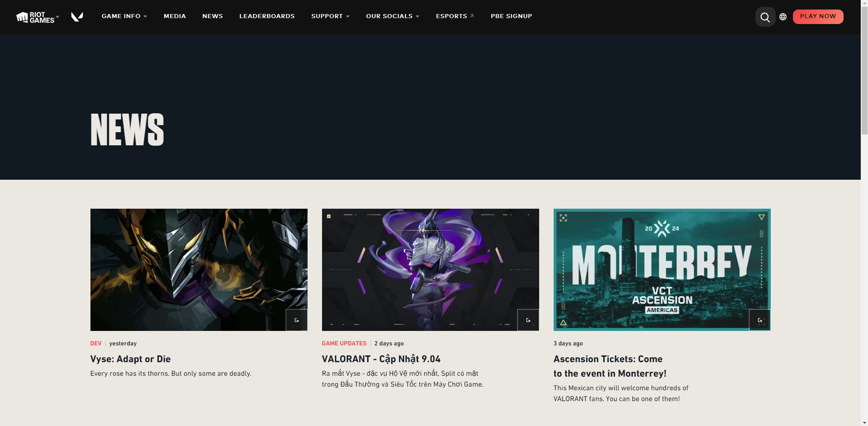
Task: Read the Ascension Tickets Monterrey article title
Action: click(x=610, y=366)
